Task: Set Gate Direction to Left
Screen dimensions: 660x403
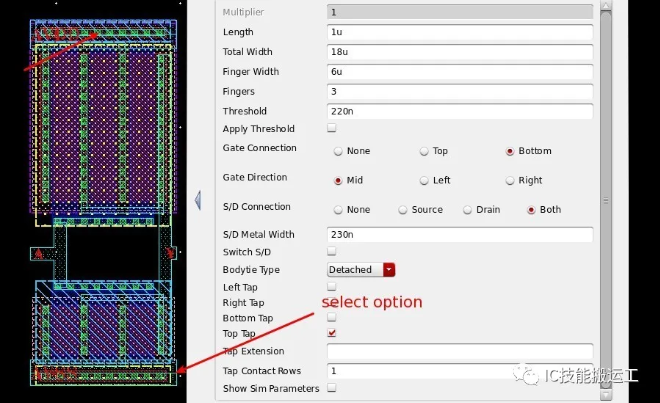Action: 424,181
